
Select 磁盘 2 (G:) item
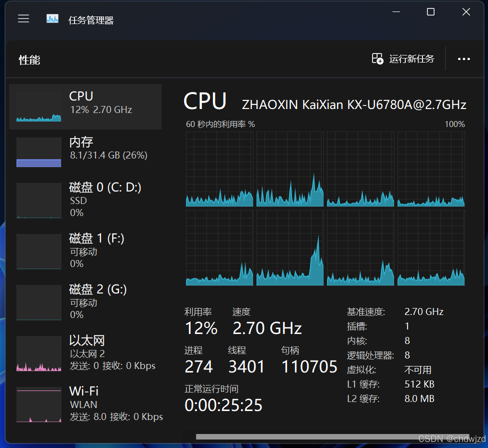(85, 302)
